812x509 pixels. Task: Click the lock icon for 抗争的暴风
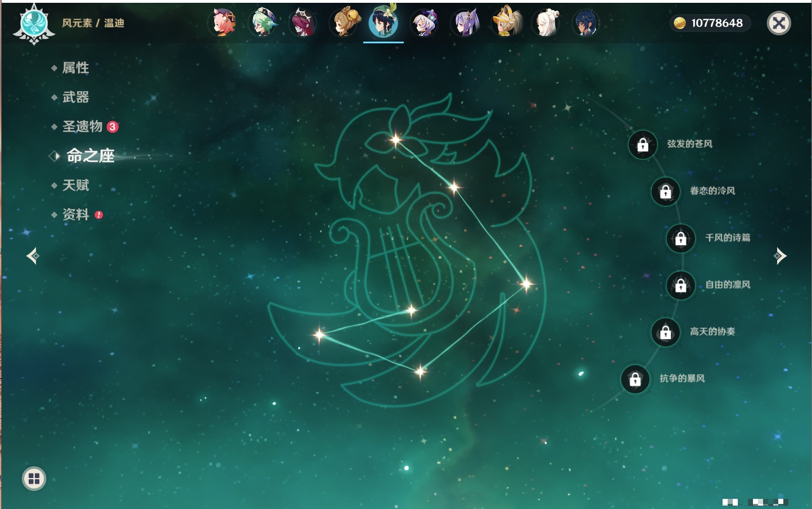[x=635, y=379]
